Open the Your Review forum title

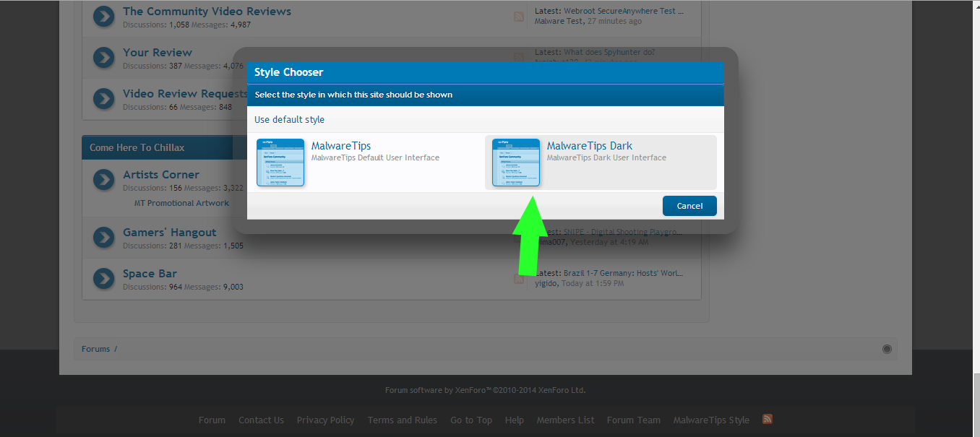(158, 53)
